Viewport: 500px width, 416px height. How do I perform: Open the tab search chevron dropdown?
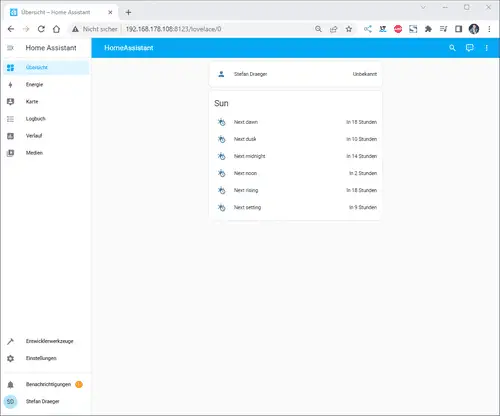pos(423,7)
